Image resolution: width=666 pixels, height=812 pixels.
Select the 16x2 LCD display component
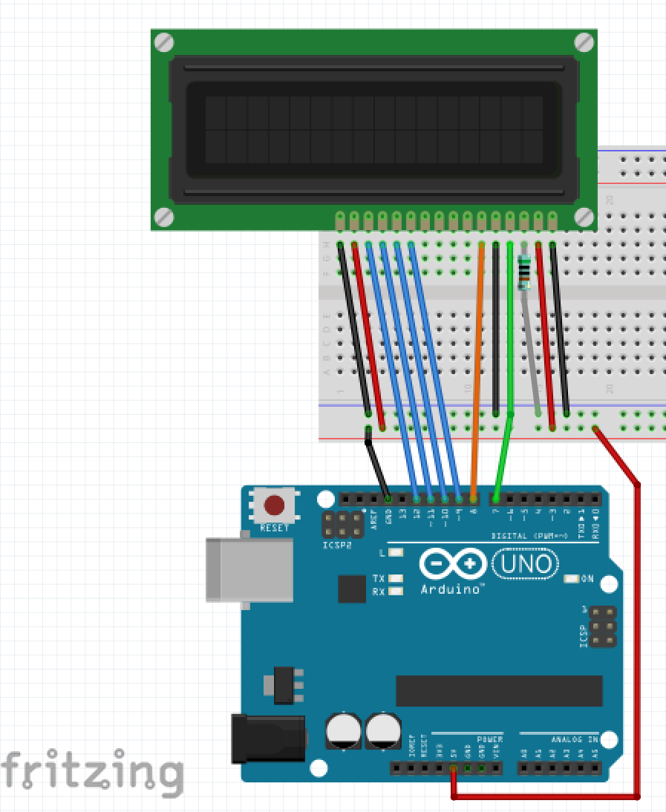point(371,126)
